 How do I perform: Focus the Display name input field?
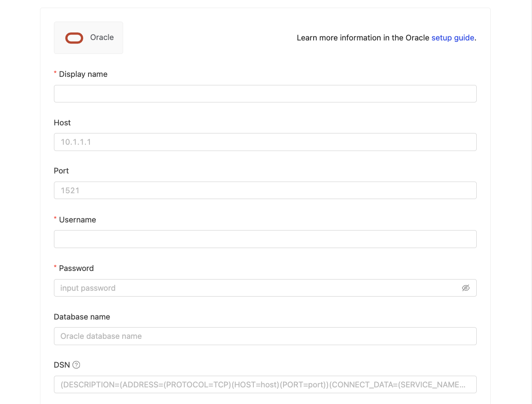[x=265, y=94]
